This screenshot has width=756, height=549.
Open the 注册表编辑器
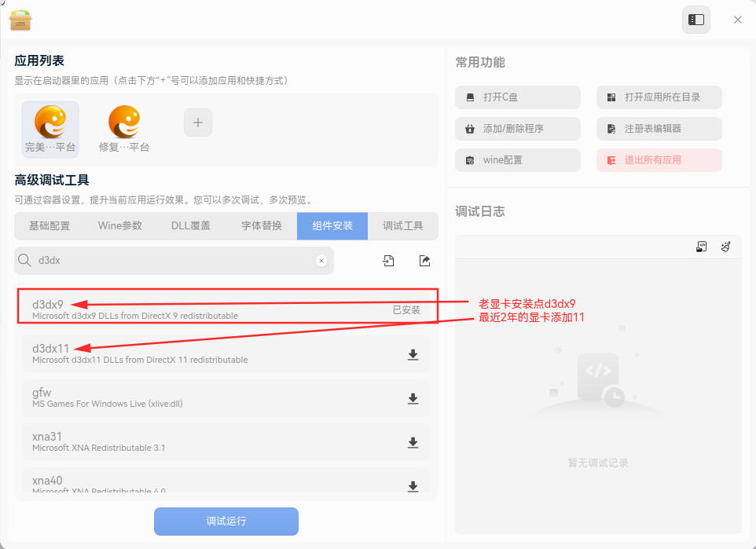point(659,129)
